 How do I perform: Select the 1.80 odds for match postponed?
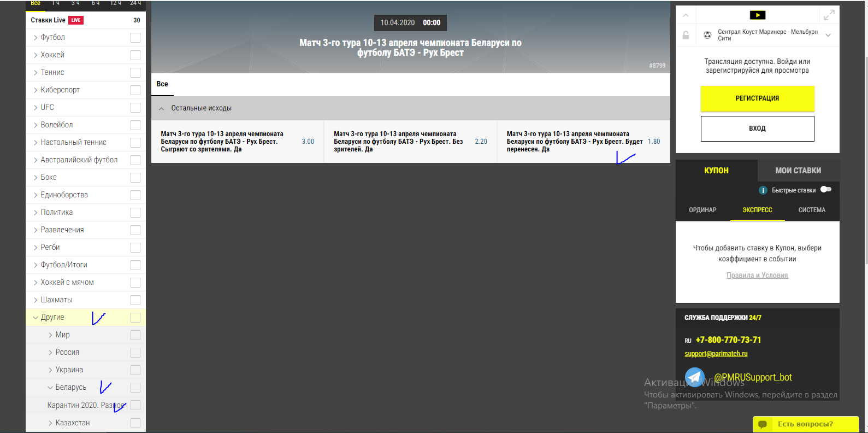pos(654,142)
